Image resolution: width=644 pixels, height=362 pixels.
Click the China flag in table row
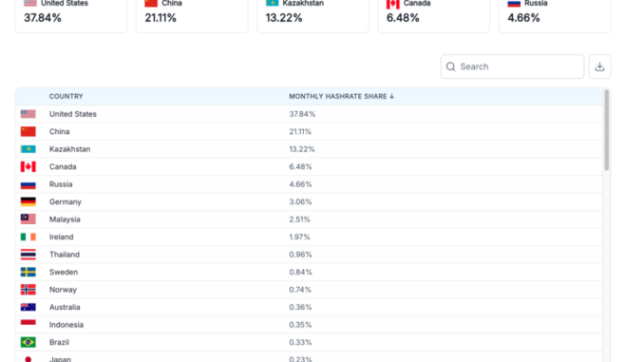(x=28, y=131)
